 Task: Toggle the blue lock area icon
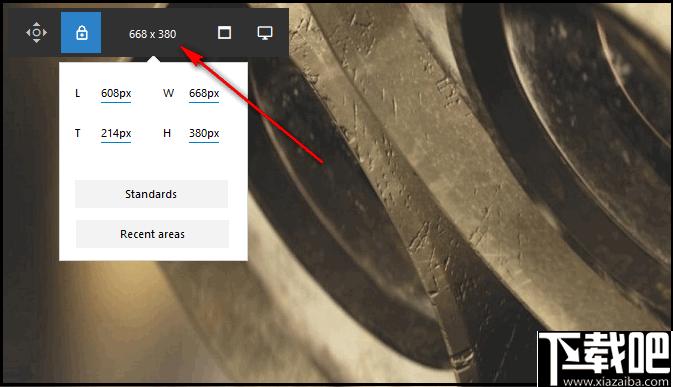[81, 33]
